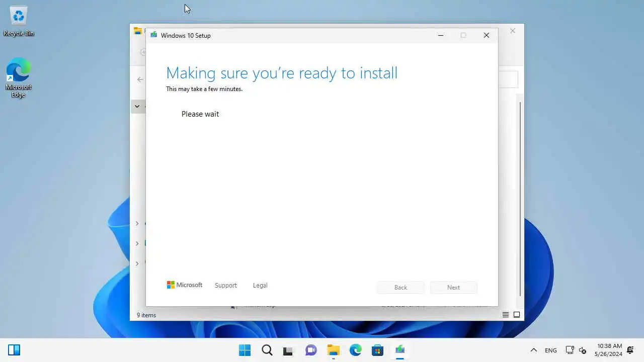Click the '9 items' status text
The height and width of the screenshot is (362, 644).
click(146, 315)
